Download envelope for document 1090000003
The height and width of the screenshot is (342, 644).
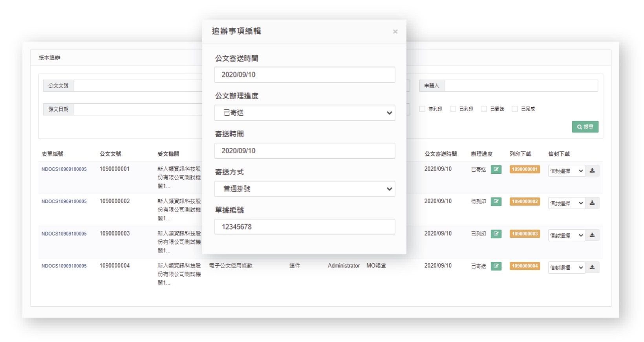(592, 235)
